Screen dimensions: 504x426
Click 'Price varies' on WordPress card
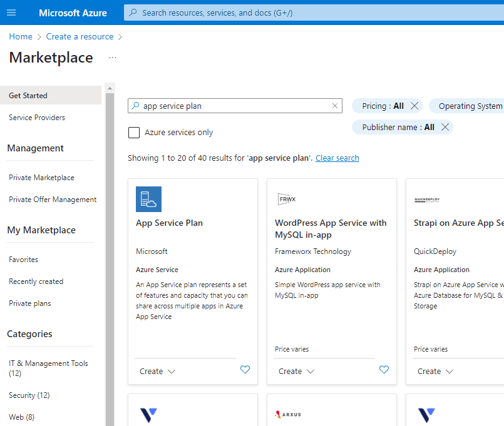(292, 349)
